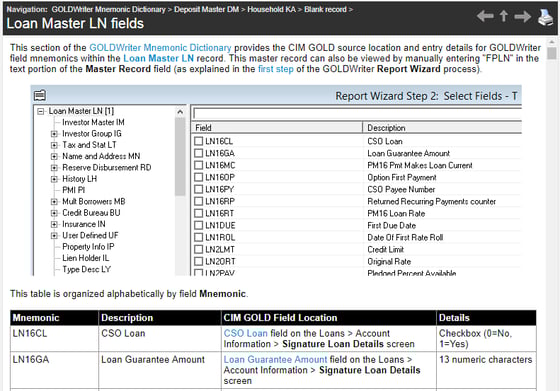Open the Loan Master LN link
This screenshot has width=560, height=391.
(159, 58)
